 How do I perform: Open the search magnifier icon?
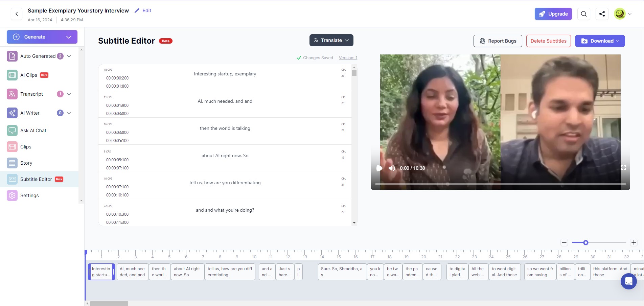point(584,14)
